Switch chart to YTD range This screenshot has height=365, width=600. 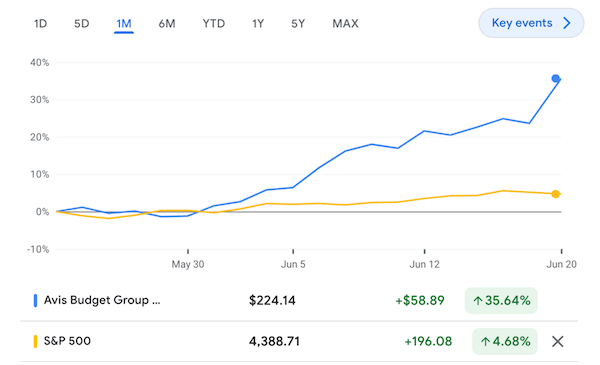[214, 24]
